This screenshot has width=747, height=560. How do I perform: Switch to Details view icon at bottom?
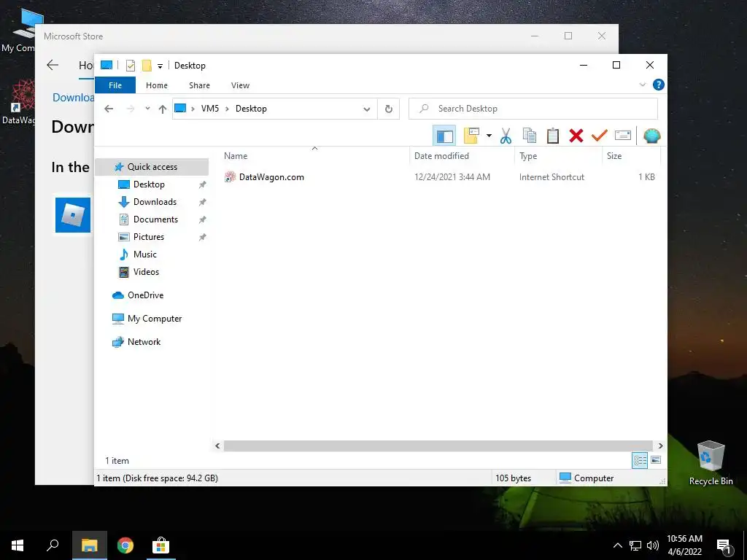tap(640, 460)
